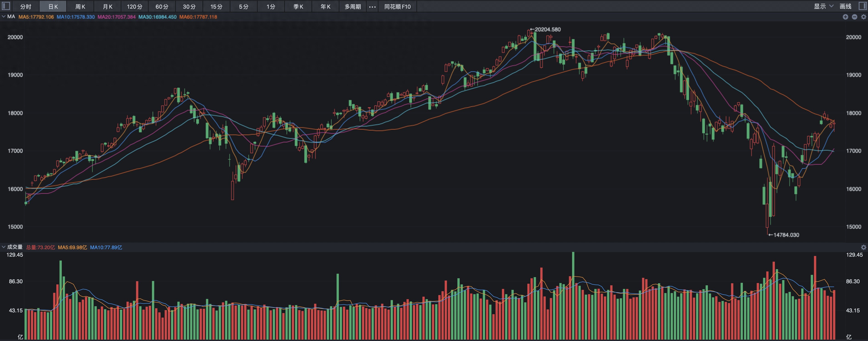Select the 月K monthly chart tab

(107, 7)
